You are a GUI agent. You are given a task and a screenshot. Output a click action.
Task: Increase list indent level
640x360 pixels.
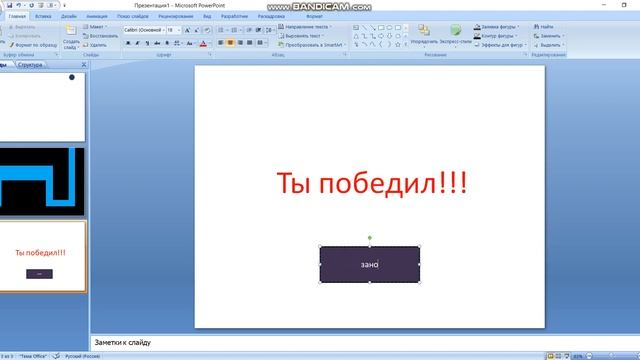point(258,30)
